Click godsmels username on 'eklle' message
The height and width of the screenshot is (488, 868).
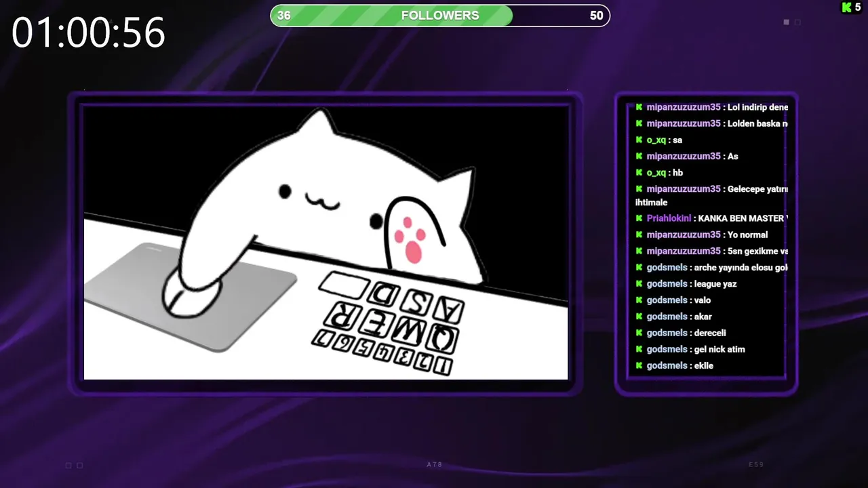coord(667,365)
